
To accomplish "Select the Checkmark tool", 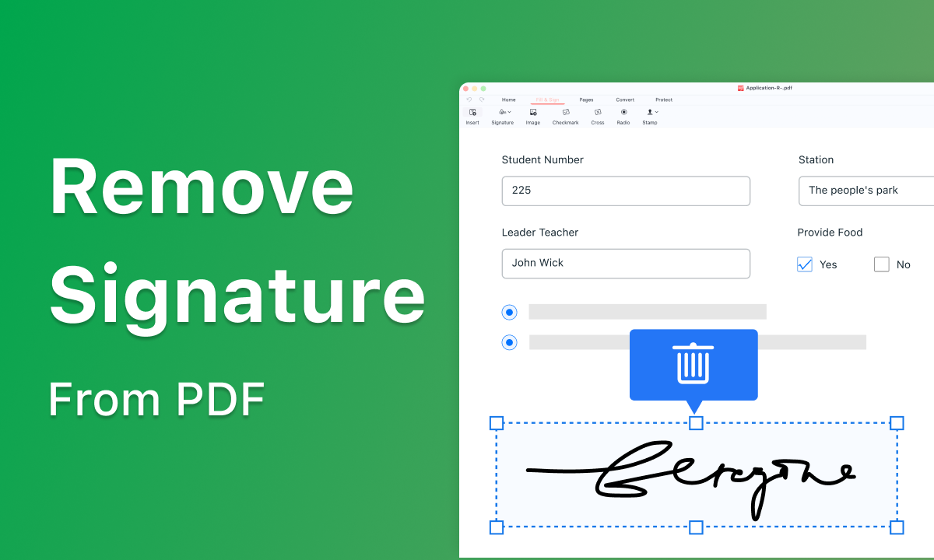I will (566, 112).
